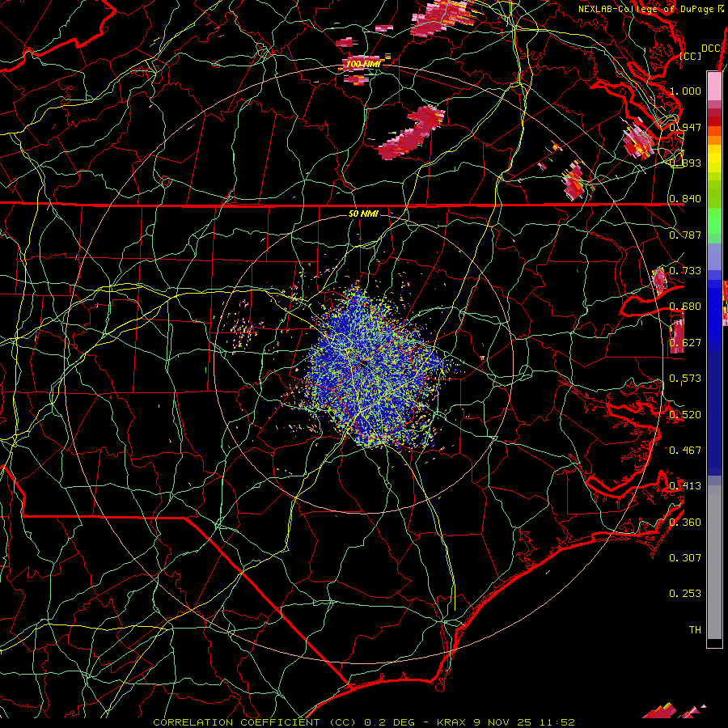
Task: Click the 100 NMI range ring label
Action: tap(363, 64)
